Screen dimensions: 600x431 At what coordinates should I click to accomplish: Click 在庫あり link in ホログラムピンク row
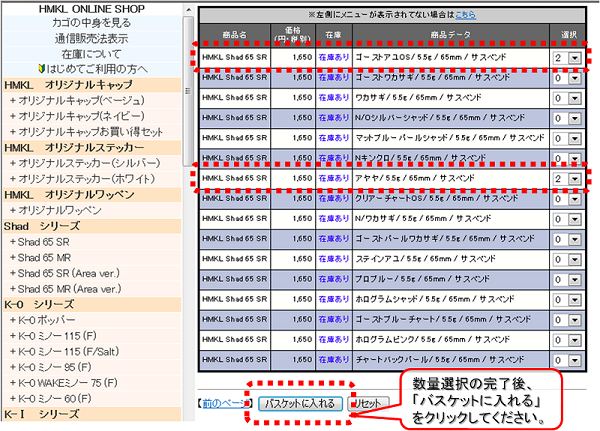(x=334, y=340)
